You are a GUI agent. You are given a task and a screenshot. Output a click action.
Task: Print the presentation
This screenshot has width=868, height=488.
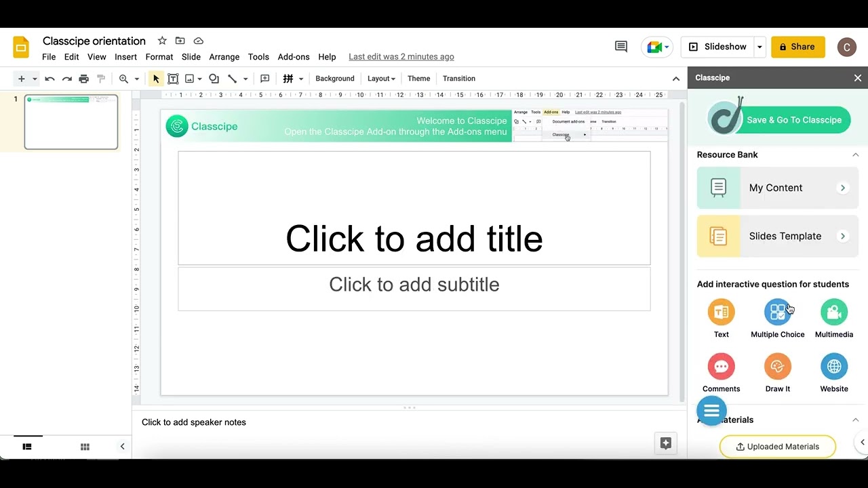pos(83,79)
